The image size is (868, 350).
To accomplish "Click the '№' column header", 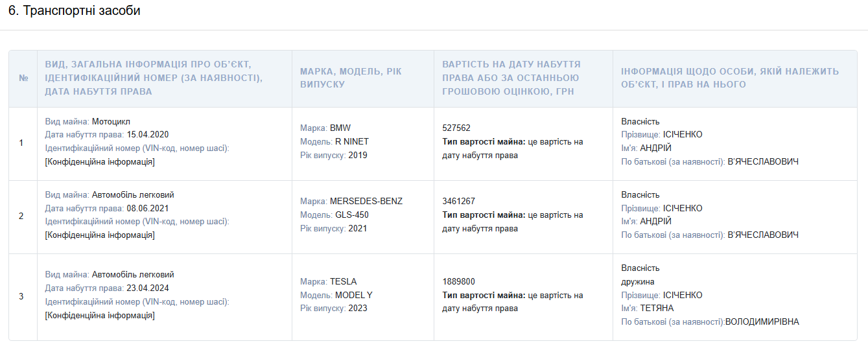I will [x=23, y=78].
